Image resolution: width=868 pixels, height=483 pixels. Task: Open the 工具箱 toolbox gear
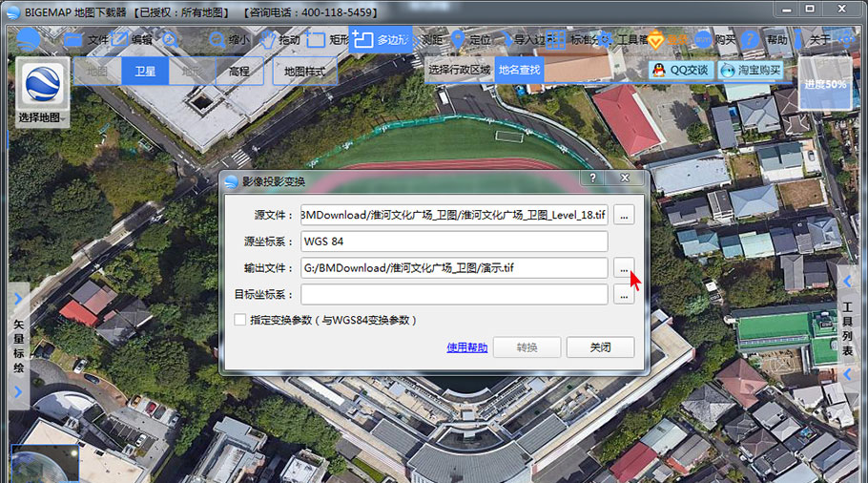[623, 40]
